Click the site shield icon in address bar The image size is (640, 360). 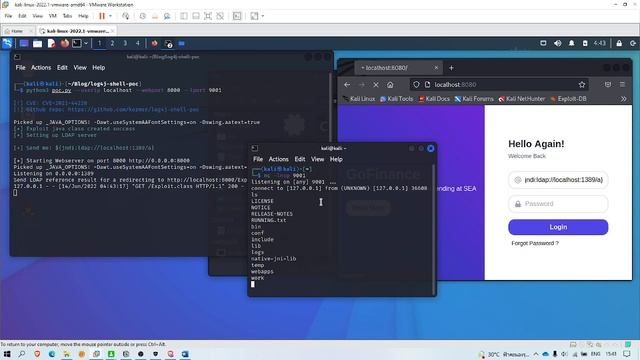click(x=416, y=84)
